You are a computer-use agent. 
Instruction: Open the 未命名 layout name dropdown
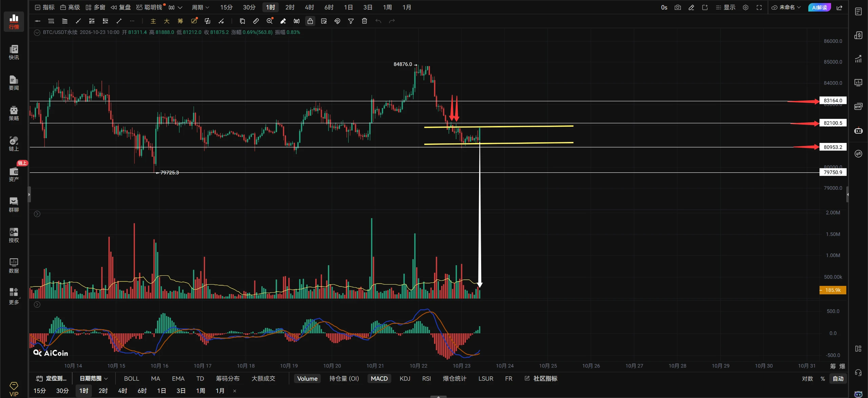786,7
